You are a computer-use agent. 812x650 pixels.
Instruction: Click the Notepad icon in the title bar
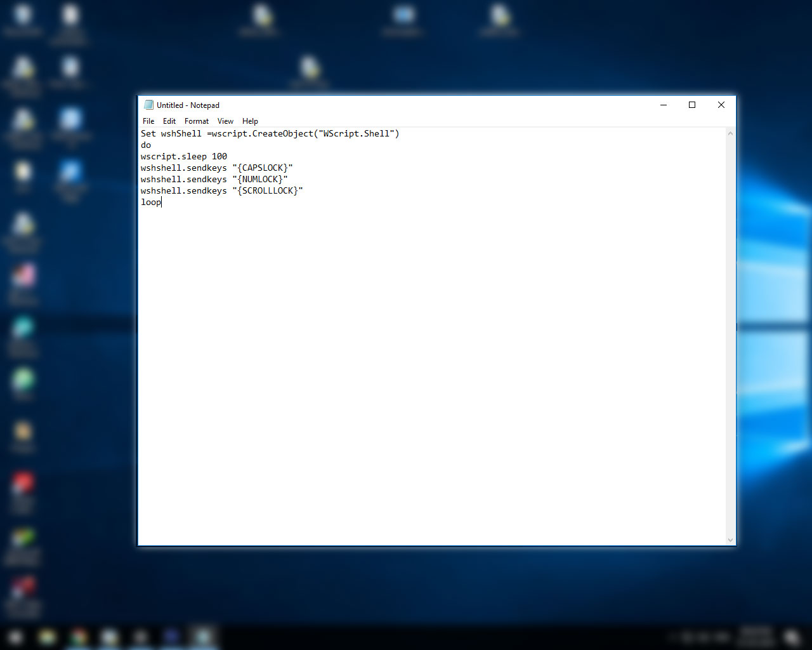click(x=148, y=105)
